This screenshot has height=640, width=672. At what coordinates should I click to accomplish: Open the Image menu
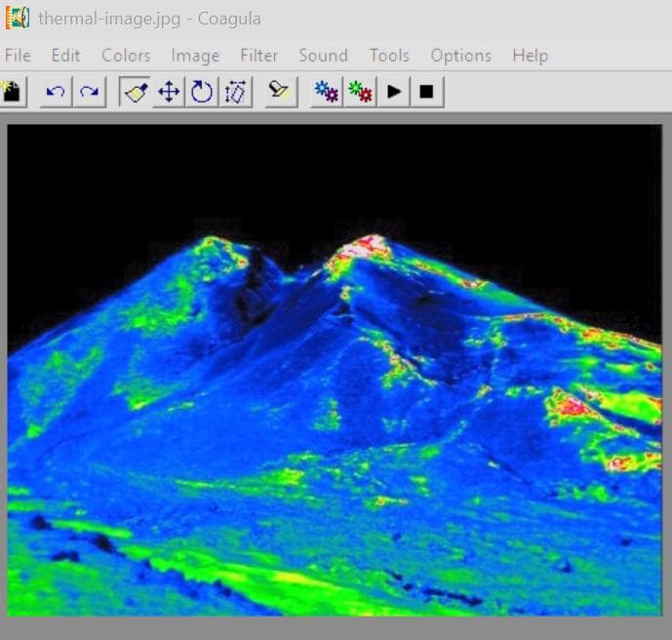pos(195,56)
